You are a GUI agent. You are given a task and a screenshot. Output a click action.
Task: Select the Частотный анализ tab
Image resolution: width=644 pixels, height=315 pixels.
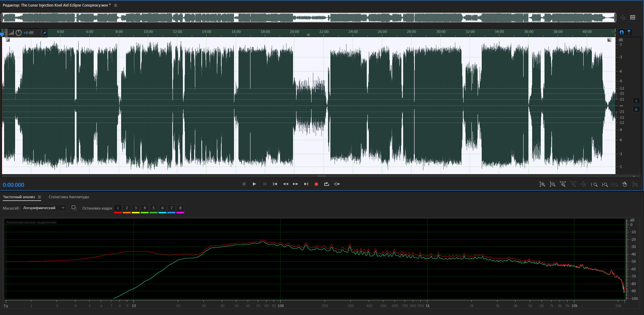point(19,197)
